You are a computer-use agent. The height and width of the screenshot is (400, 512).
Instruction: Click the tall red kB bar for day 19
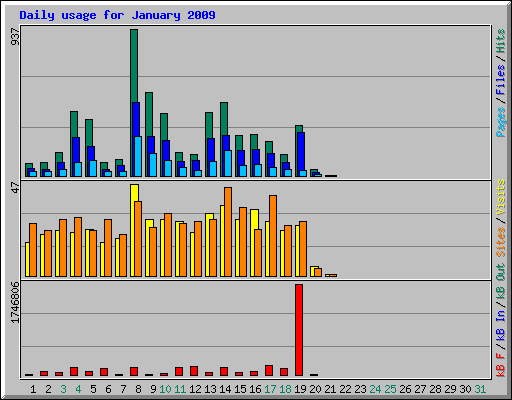299,330
